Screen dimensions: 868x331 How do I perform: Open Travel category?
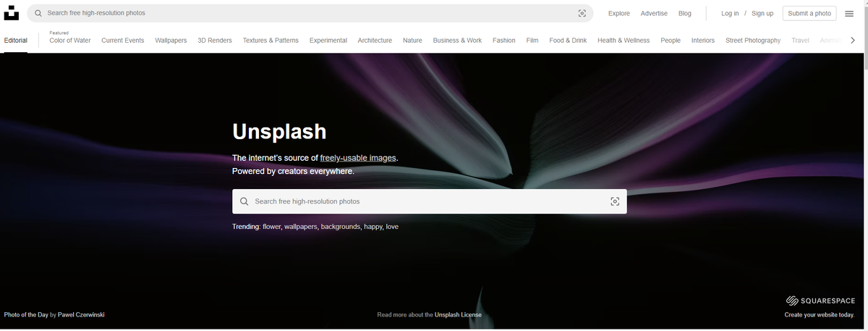pos(800,41)
